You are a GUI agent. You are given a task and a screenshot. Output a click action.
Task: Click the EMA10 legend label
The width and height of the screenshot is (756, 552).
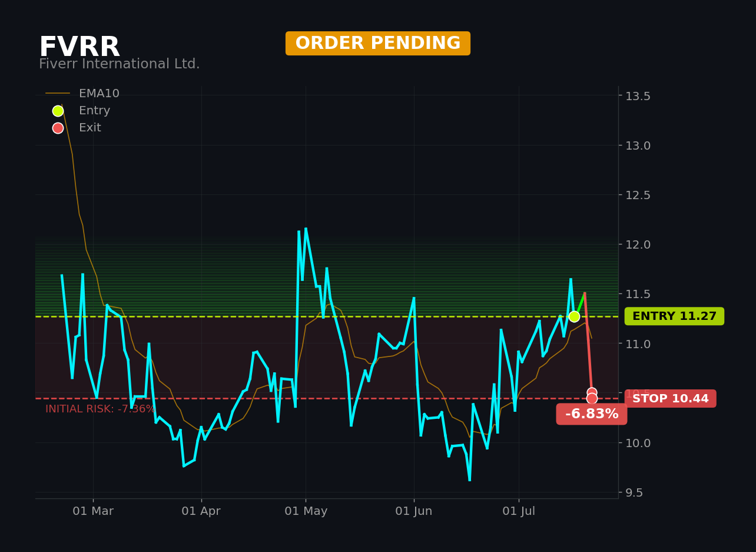click(99, 94)
